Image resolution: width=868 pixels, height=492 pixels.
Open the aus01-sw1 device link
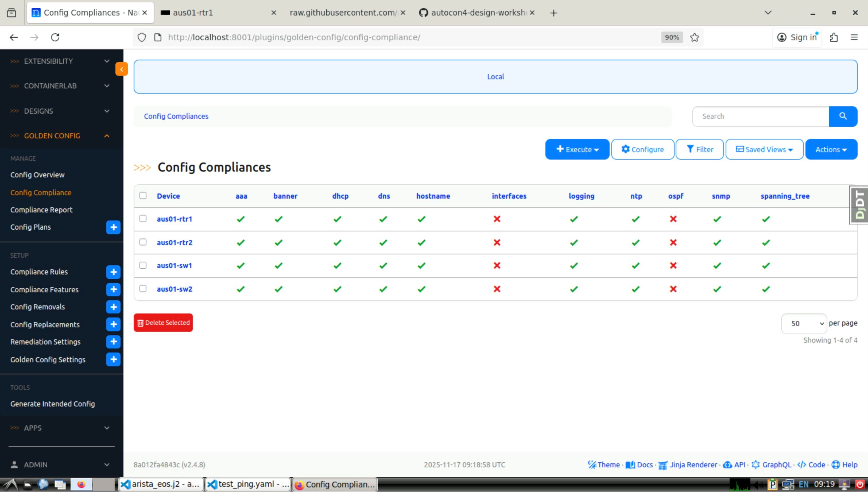(x=174, y=266)
